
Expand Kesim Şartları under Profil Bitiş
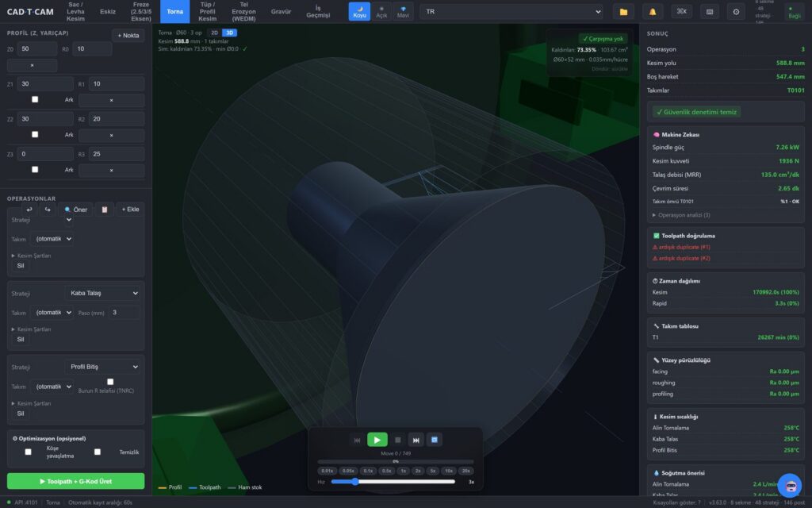[31, 403]
